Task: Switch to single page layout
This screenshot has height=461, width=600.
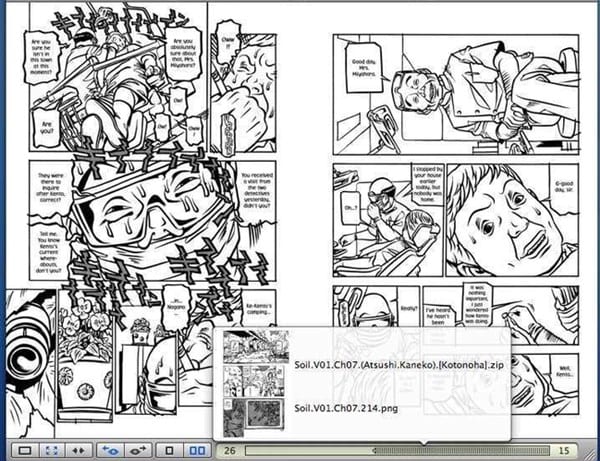Action: click(x=169, y=450)
